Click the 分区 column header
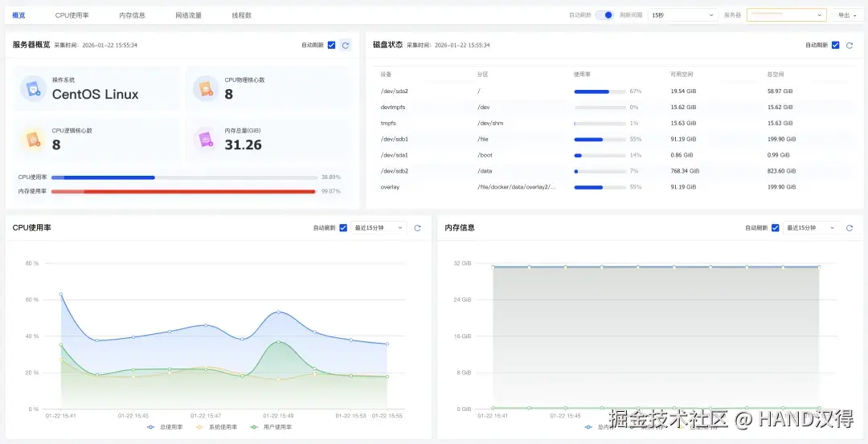868x444 pixels. click(483, 74)
